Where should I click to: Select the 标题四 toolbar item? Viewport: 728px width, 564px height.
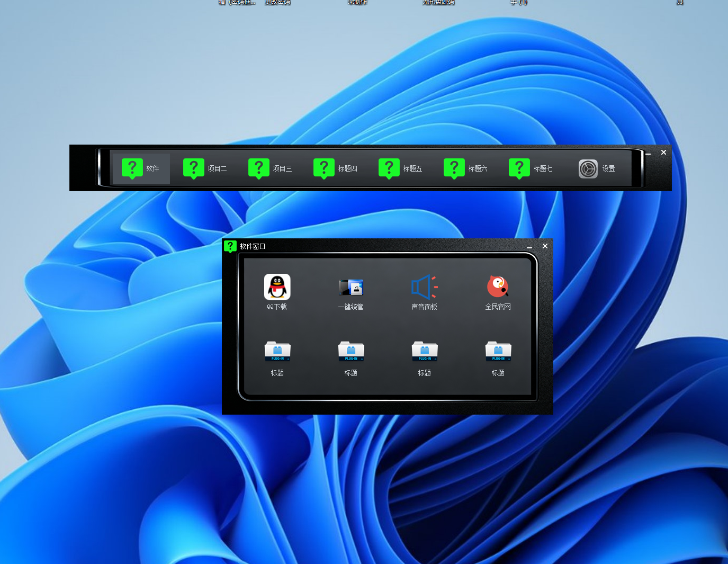click(x=335, y=169)
